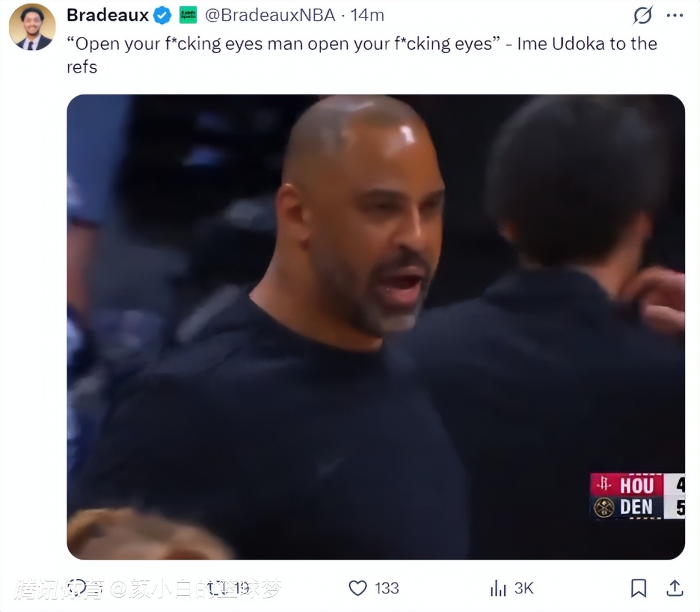
Task: Open view analytics bar chart icon
Action: point(498,588)
